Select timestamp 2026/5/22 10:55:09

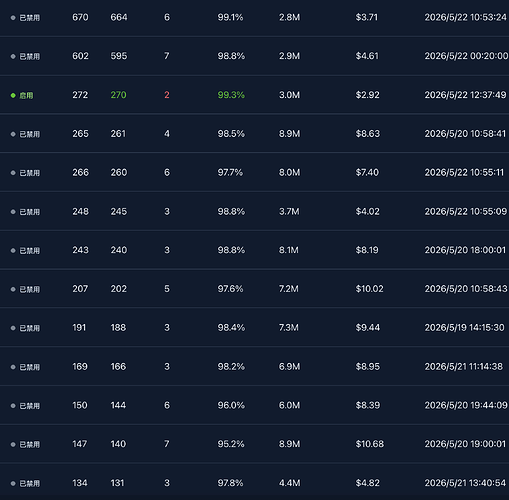(466, 211)
